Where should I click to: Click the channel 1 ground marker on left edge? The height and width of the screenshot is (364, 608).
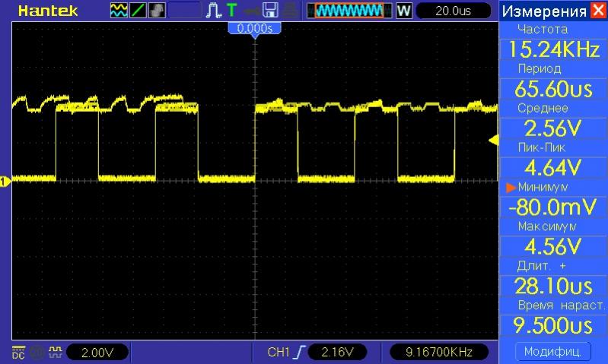(4, 180)
